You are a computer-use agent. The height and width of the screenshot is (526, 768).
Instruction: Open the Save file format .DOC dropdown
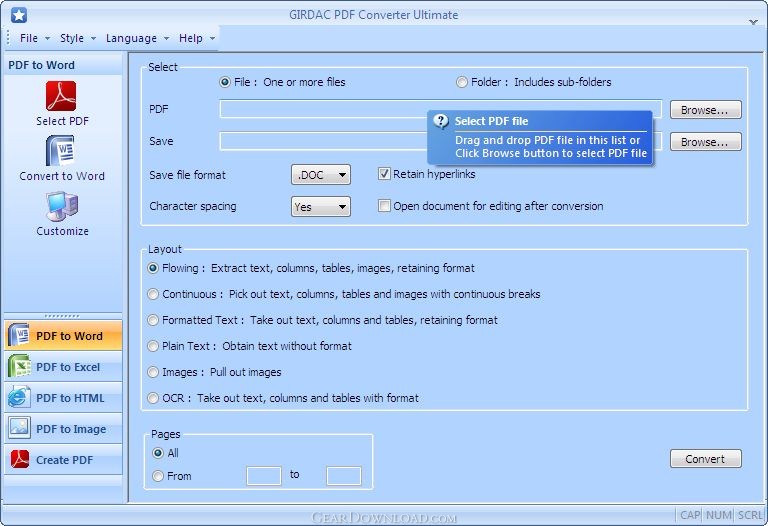321,174
